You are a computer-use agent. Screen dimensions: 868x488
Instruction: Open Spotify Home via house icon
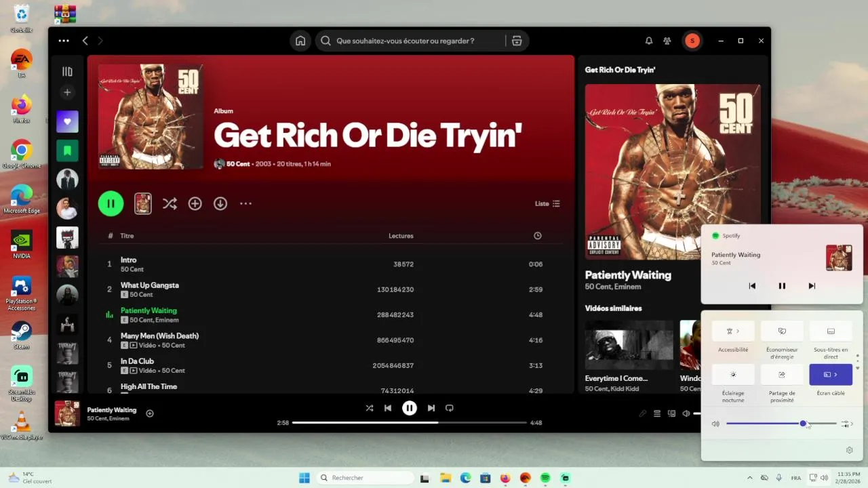[x=300, y=41]
